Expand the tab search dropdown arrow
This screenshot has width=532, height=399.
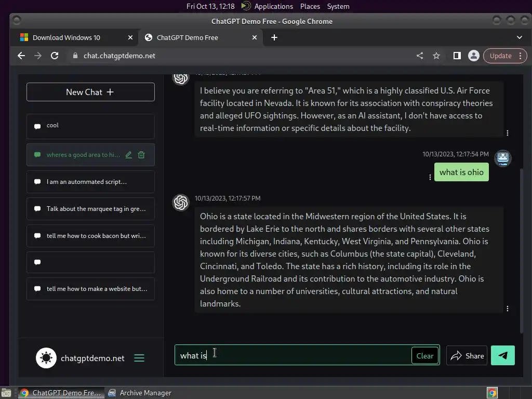pyautogui.click(x=520, y=37)
